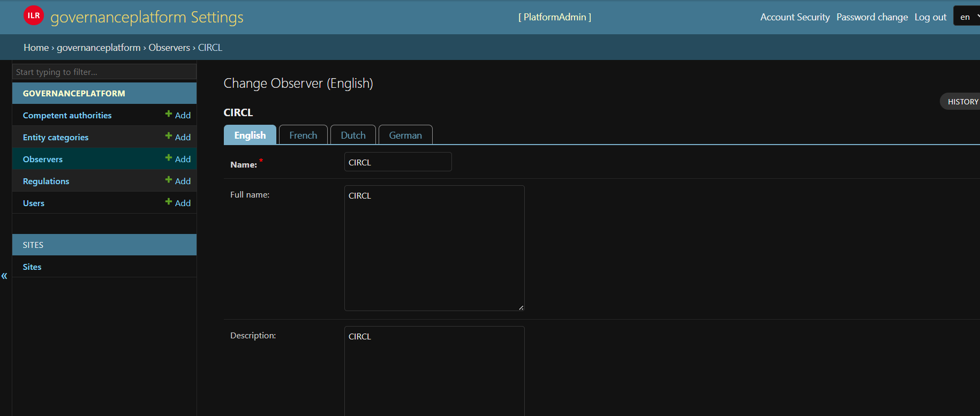The image size is (980, 416).
Task: Click the Name text field
Action: pos(398,162)
